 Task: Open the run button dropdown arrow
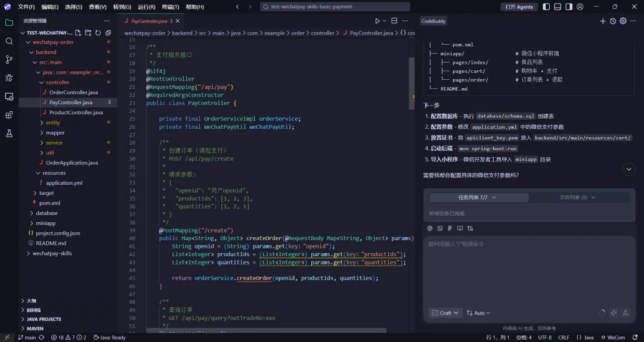click(x=385, y=21)
